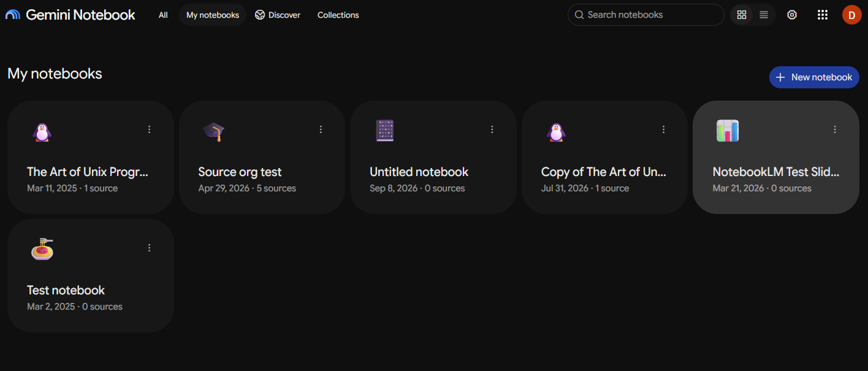Image resolution: width=868 pixels, height=371 pixels.
Task: Click the magnifier icon in the search box
Action: tap(579, 15)
